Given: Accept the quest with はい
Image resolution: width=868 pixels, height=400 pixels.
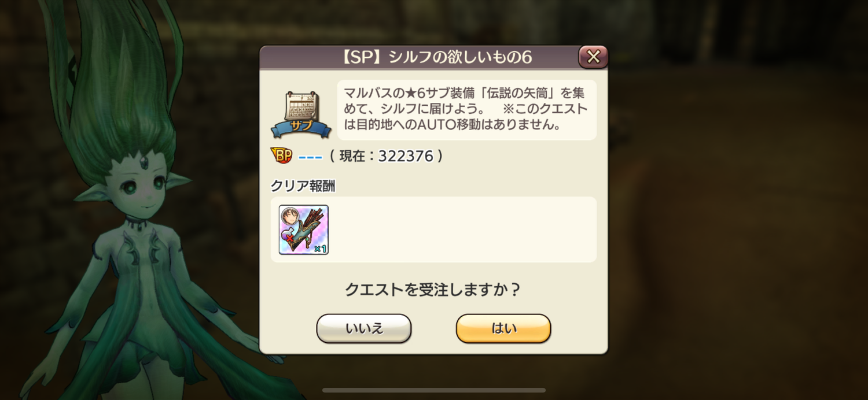Looking at the screenshot, I should pos(503,328).
